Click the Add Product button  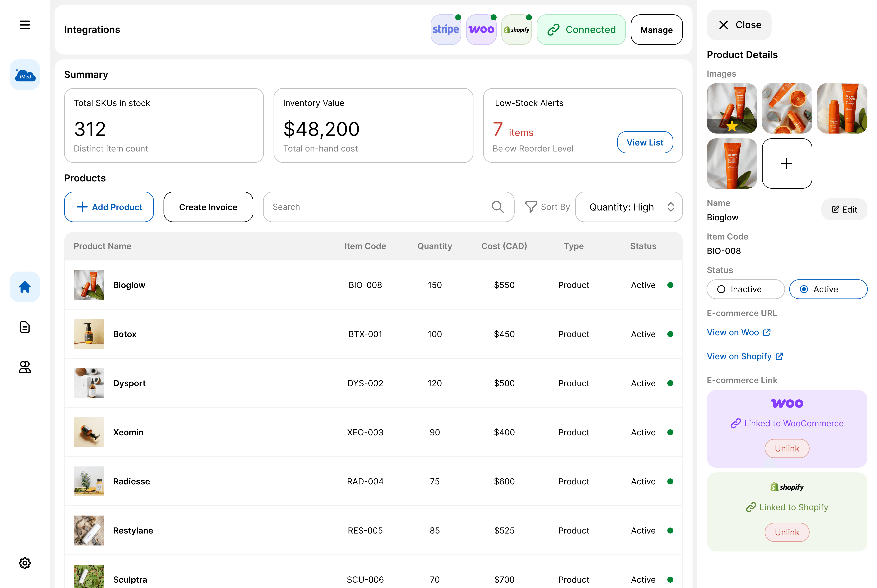coord(109,207)
